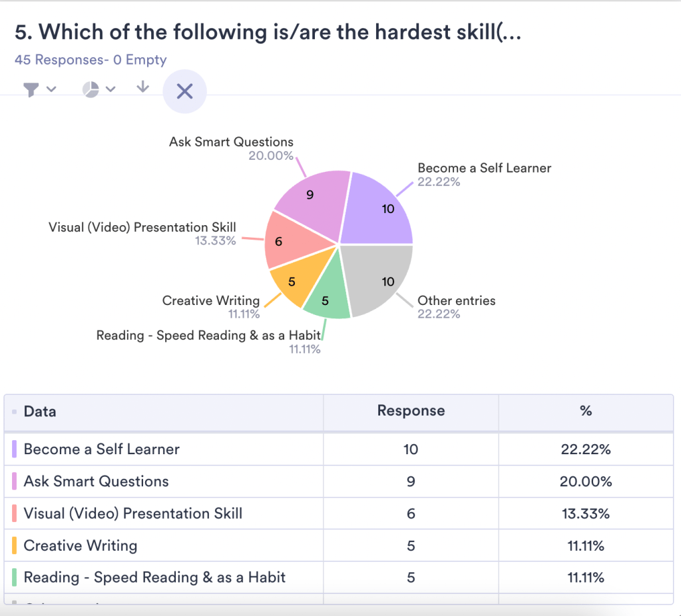Select the Ask Smart Questions table row label
681x616 pixels.
pos(96,481)
